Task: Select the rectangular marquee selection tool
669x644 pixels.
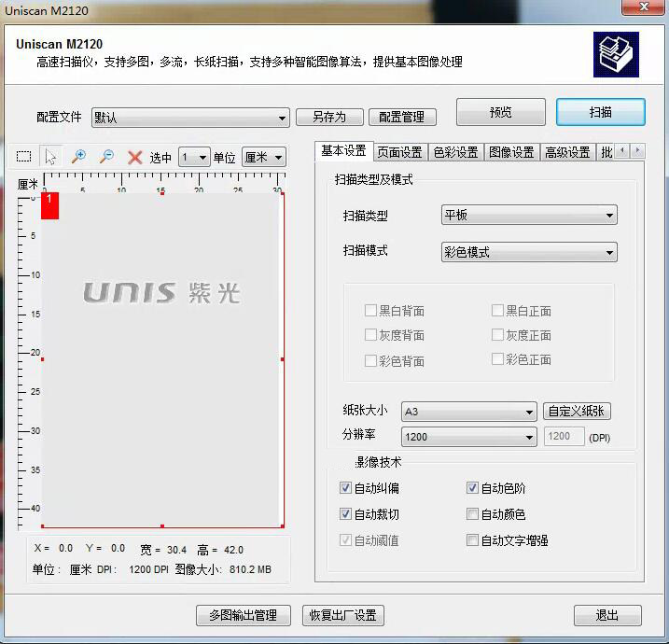Action: (23, 157)
